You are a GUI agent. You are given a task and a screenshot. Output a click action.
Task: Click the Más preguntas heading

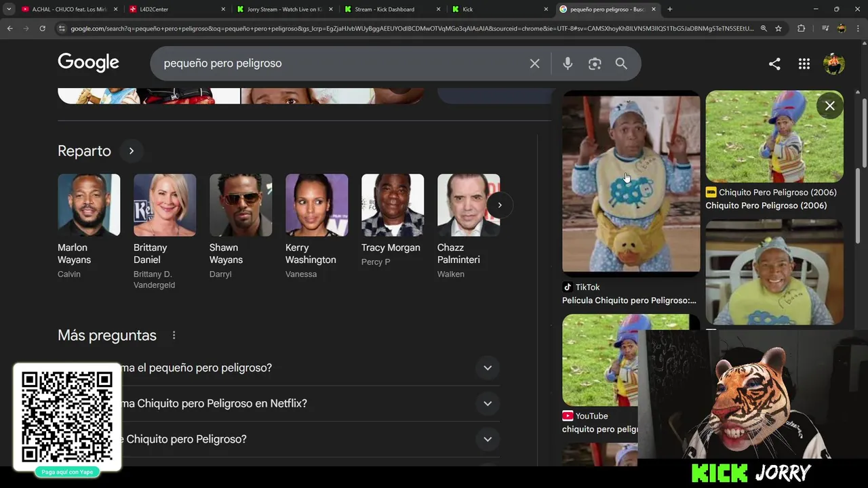[x=107, y=335]
